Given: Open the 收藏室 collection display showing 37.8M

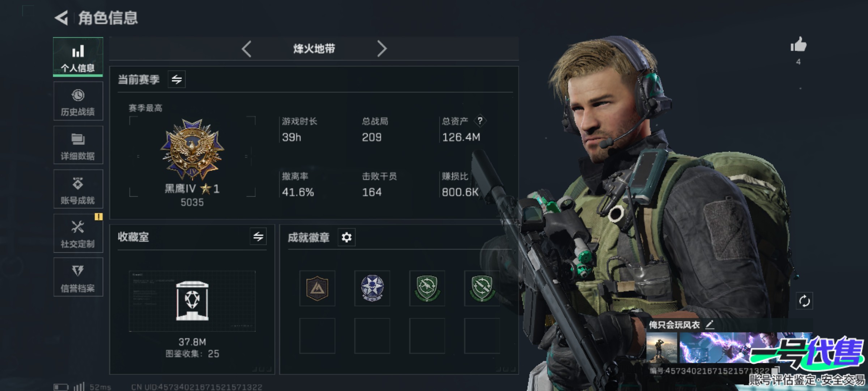Looking at the screenshot, I should click(x=192, y=301).
